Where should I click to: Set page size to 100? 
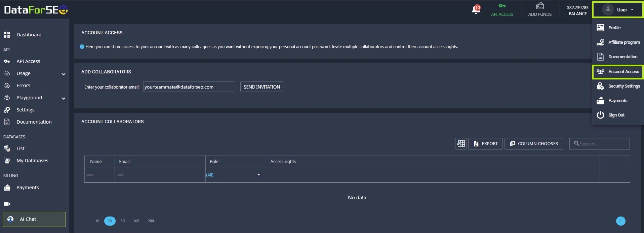point(136,221)
